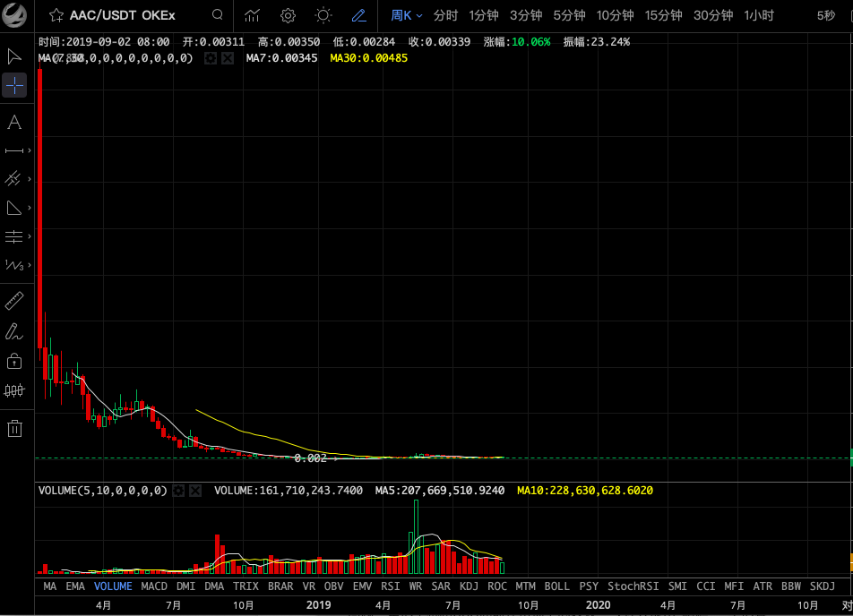Toggle the MA indicator
The height and width of the screenshot is (616, 853).
49,586
